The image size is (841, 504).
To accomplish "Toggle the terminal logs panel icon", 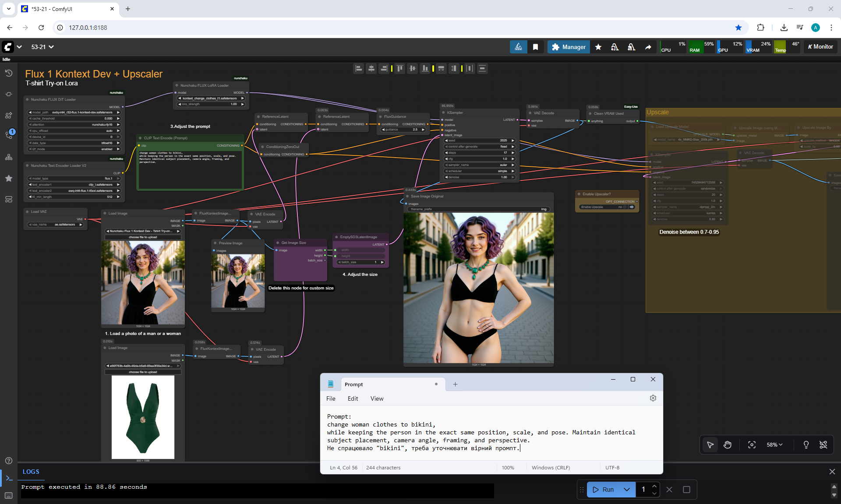I will pyautogui.click(x=9, y=478).
